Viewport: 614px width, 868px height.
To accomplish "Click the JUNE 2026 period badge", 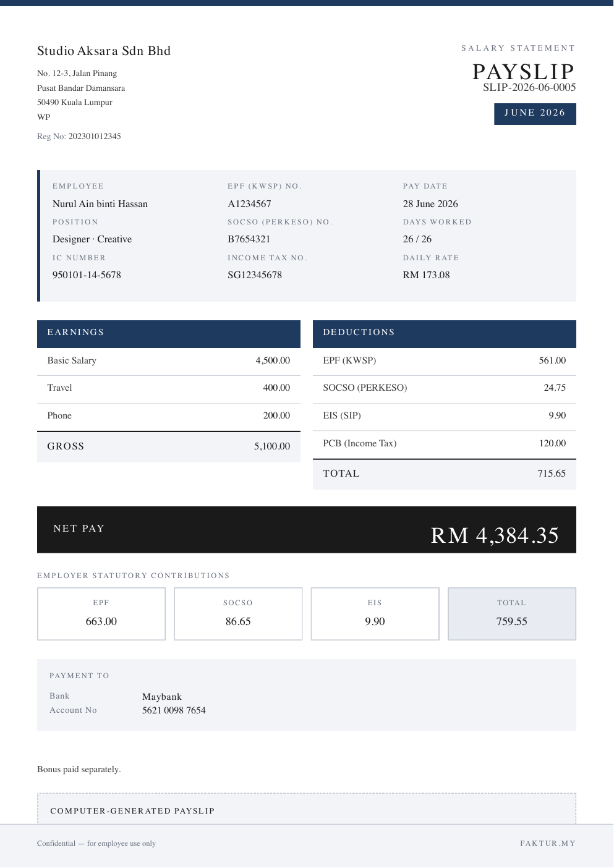I will coord(535,114).
